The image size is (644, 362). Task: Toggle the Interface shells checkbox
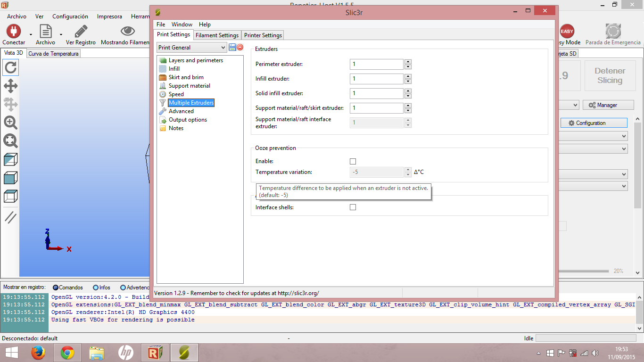[353, 207]
